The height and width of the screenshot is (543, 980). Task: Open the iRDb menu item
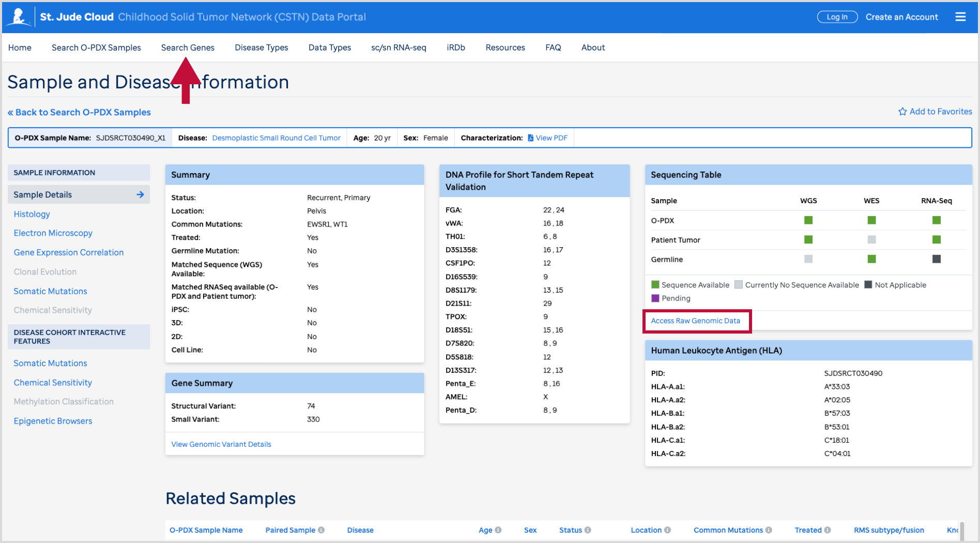[456, 48]
